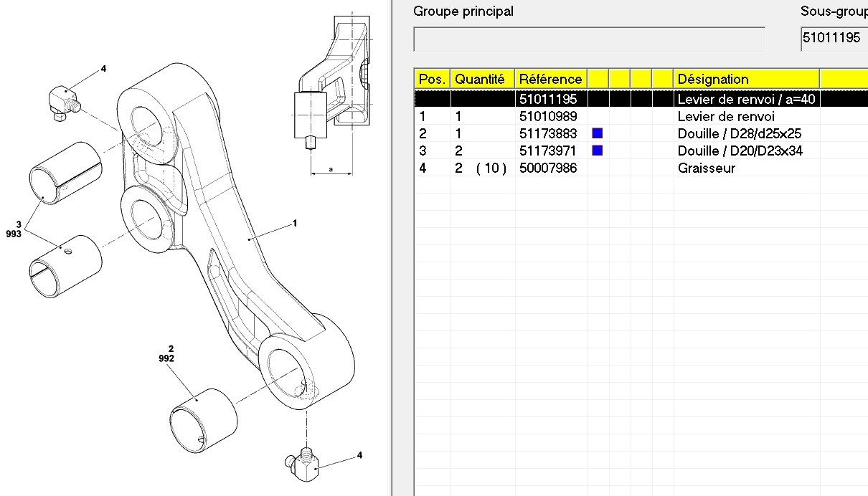Sort table by Pos. column header
Image resolution: width=868 pixels, height=496 pixels.
click(433, 79)
